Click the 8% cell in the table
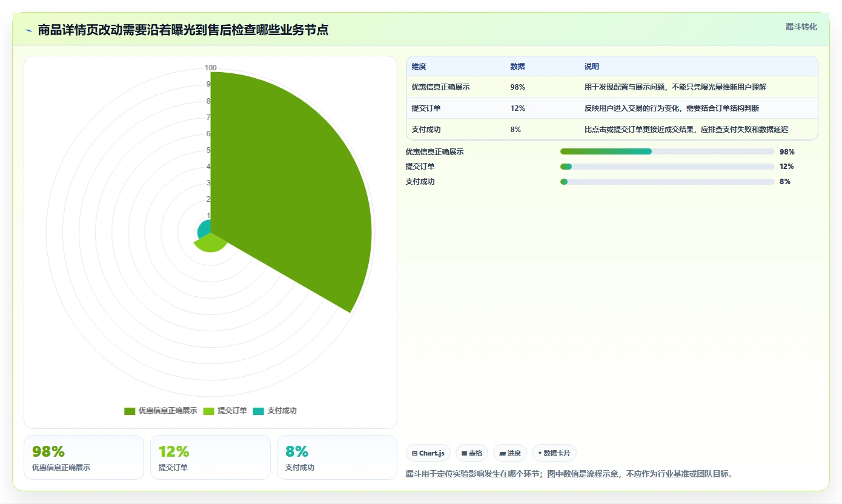Image resolution: width=842 pixels, height=504 pixels. pyautogui.click(x=515, y=130)
